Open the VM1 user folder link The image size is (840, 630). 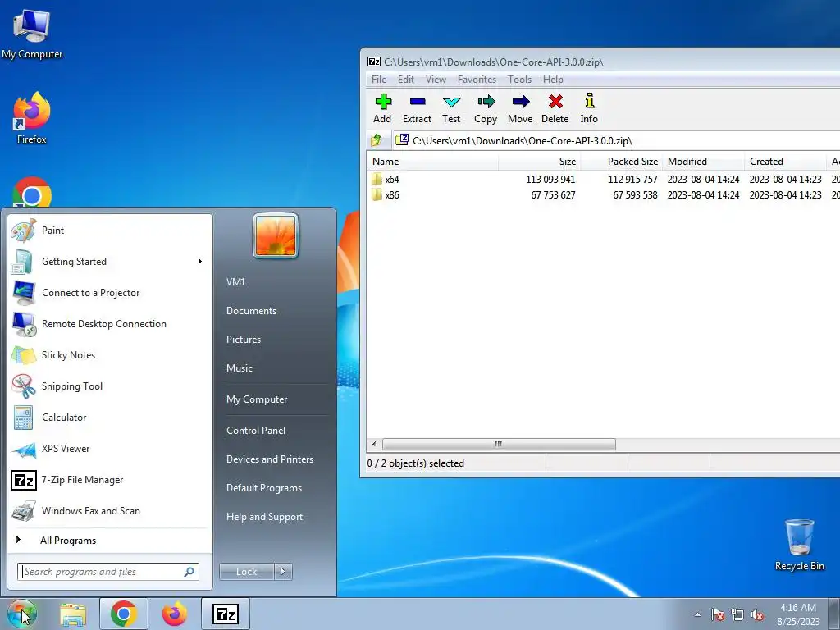click(235, 282)
